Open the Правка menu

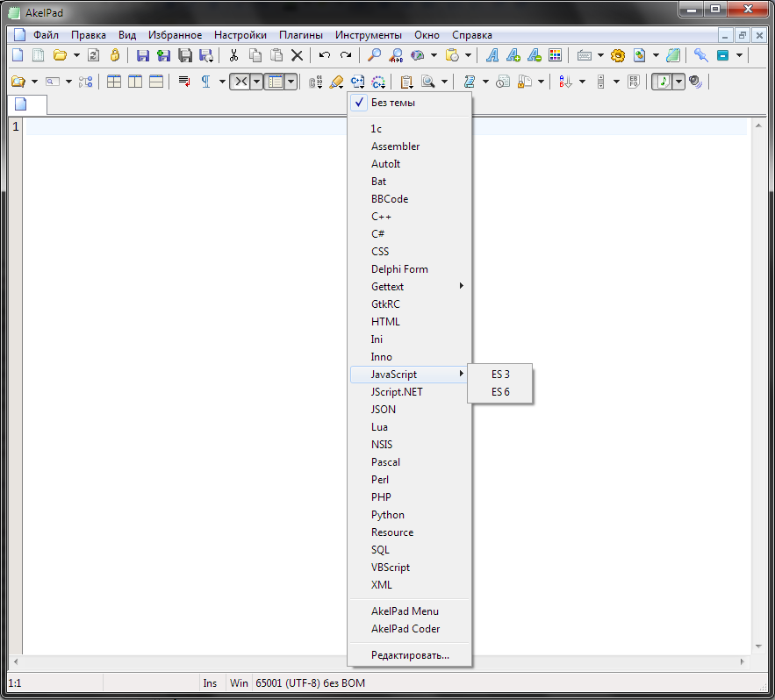(89, 35)
